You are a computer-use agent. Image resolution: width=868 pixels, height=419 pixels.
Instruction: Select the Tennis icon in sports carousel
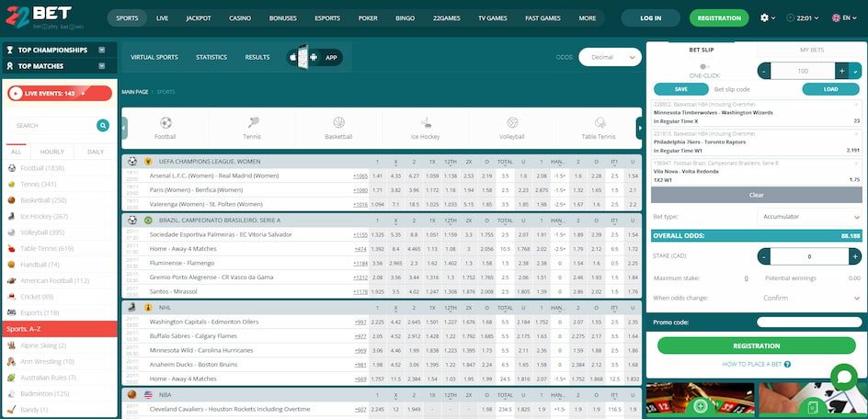[x=253, y=122]
